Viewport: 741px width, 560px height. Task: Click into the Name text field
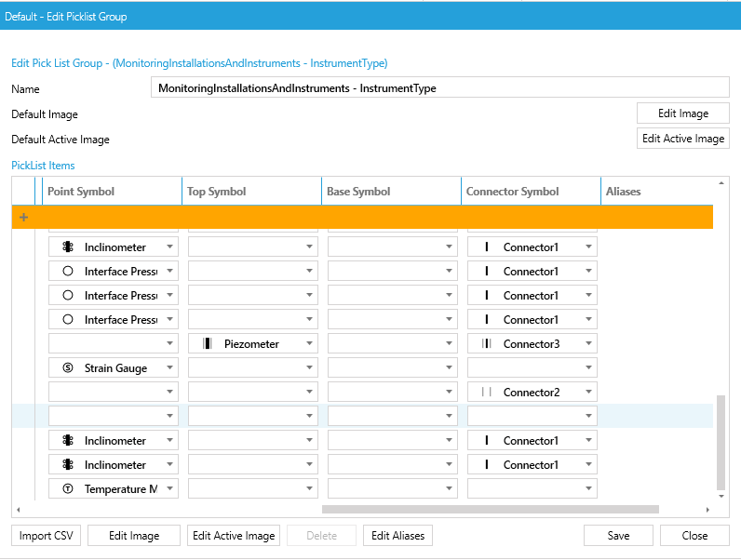[x=440, y=87]
